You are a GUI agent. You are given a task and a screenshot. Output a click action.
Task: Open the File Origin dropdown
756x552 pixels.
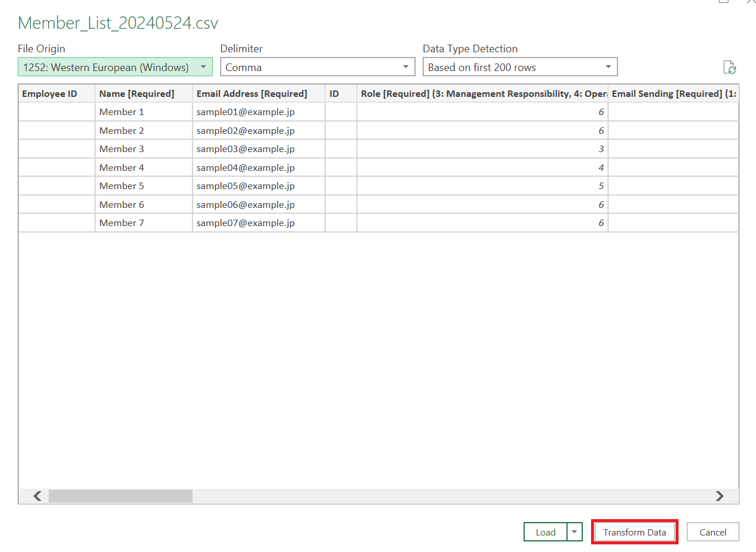coord(114,67)
